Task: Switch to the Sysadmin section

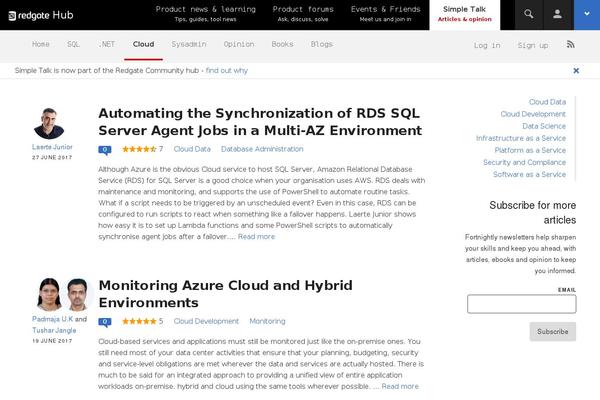Action: click(x=189, y=44)
